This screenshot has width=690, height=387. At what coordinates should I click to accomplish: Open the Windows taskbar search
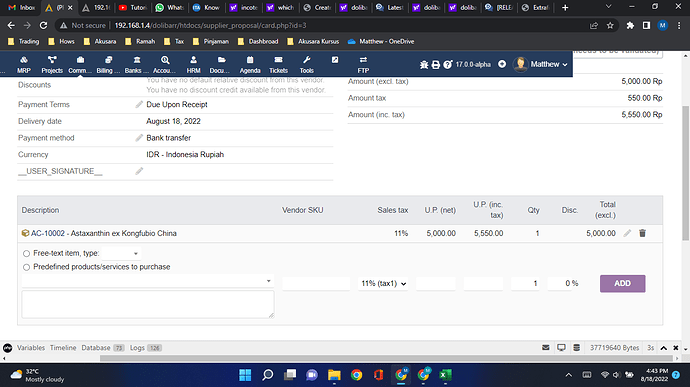point(268,375)
